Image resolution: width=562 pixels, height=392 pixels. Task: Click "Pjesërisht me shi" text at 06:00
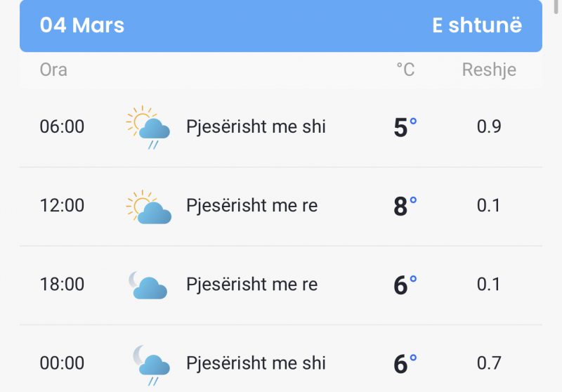[256, 127]
